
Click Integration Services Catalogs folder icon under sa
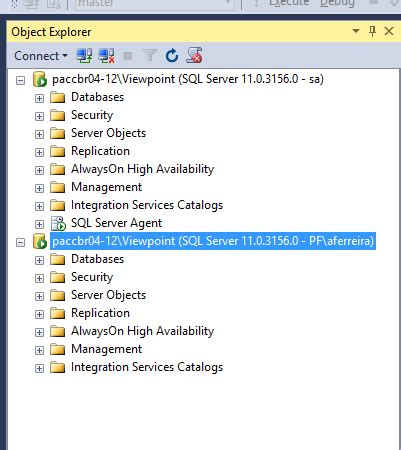pos(58,205)
